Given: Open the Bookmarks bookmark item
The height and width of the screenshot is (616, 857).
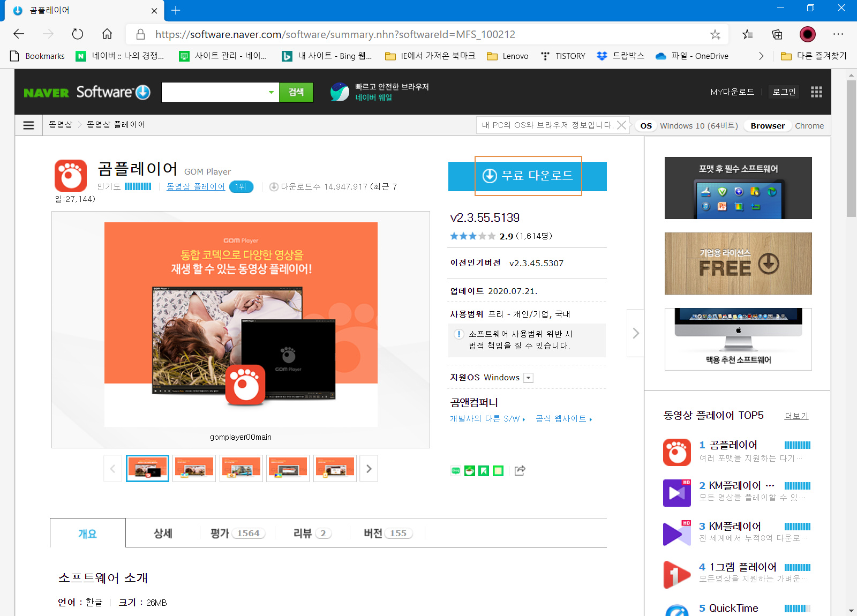Looking at the screenshot, I should point(37,56).
